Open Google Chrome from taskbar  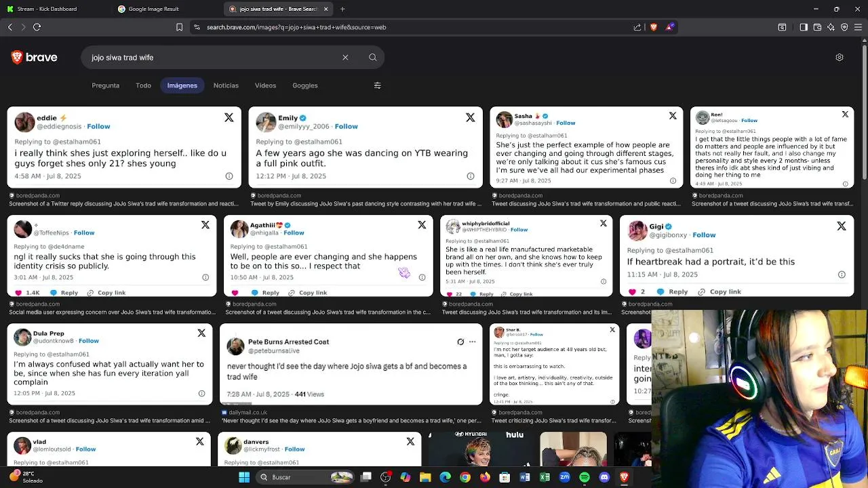465,477
